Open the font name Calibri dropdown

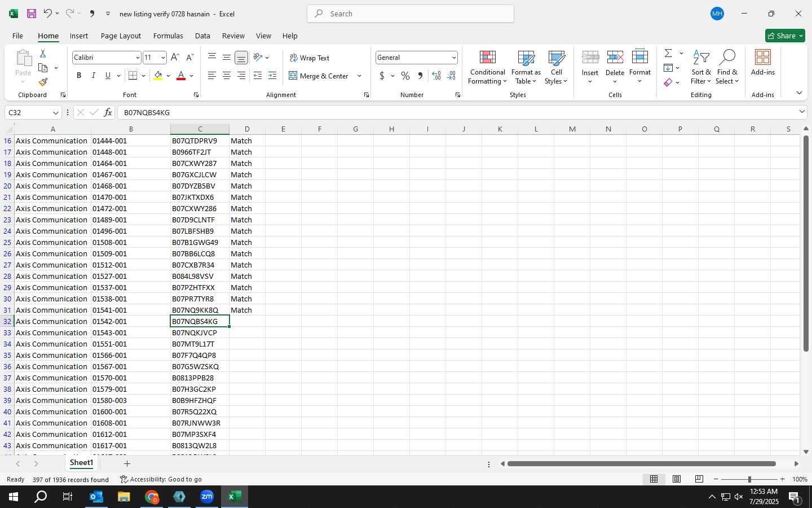point(137,58)
